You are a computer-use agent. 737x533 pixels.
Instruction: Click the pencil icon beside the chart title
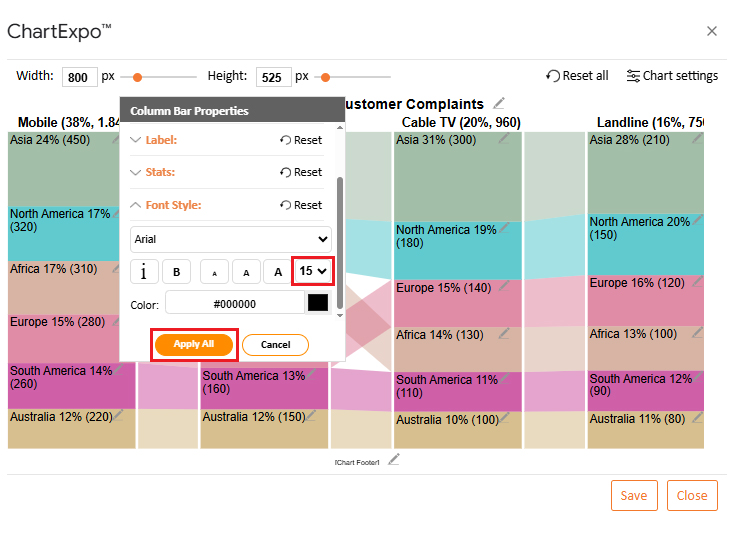tap(499, 103)
